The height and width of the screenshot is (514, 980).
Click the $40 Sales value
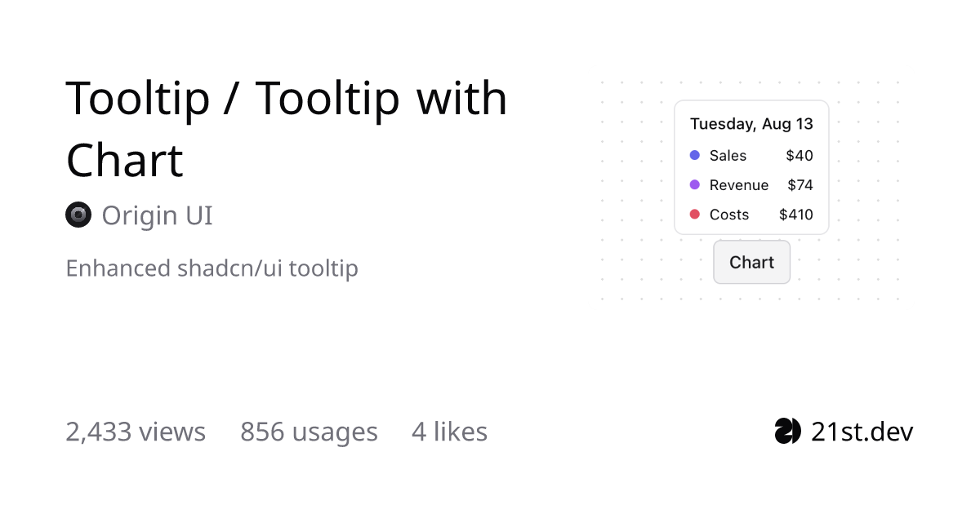(800, 155)
